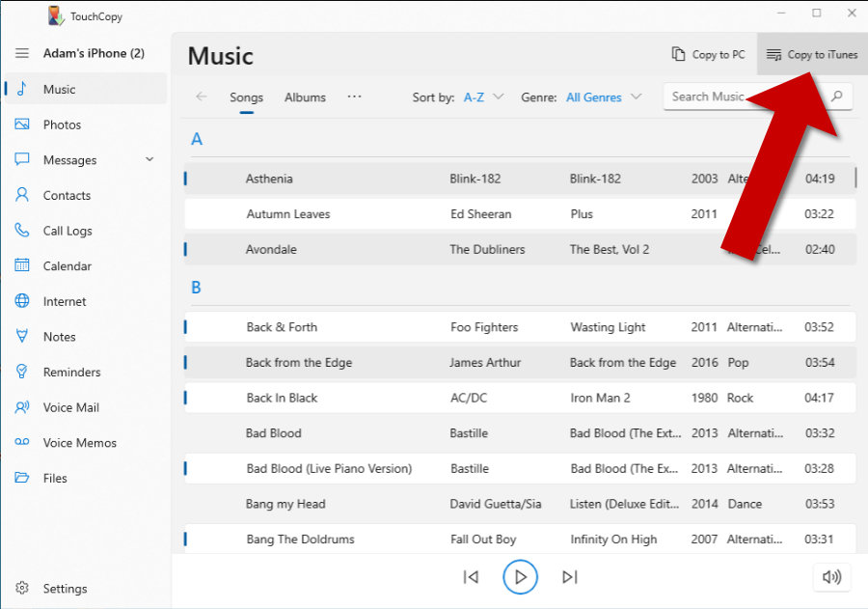Image resolution: width=868 pixels, height=609 pixels.
Task: Jump to the letter B section header
Action: pos(196,287)
